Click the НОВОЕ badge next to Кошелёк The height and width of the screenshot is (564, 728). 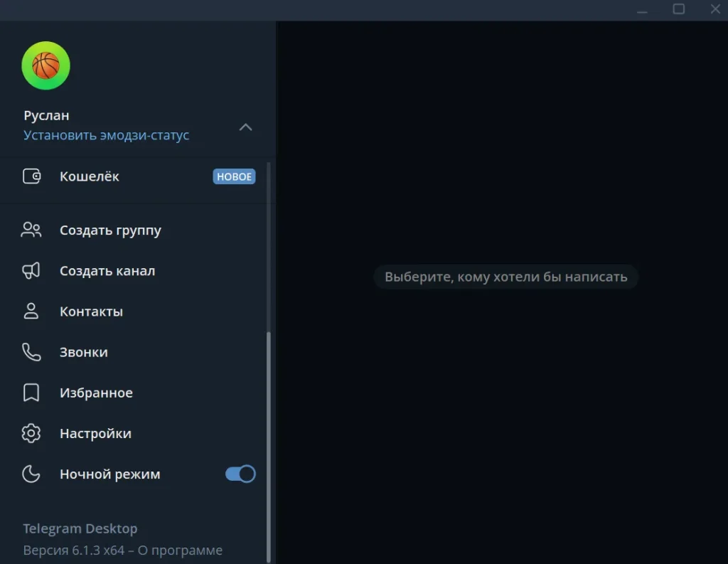pyautogui.click(x=234, y=176)
